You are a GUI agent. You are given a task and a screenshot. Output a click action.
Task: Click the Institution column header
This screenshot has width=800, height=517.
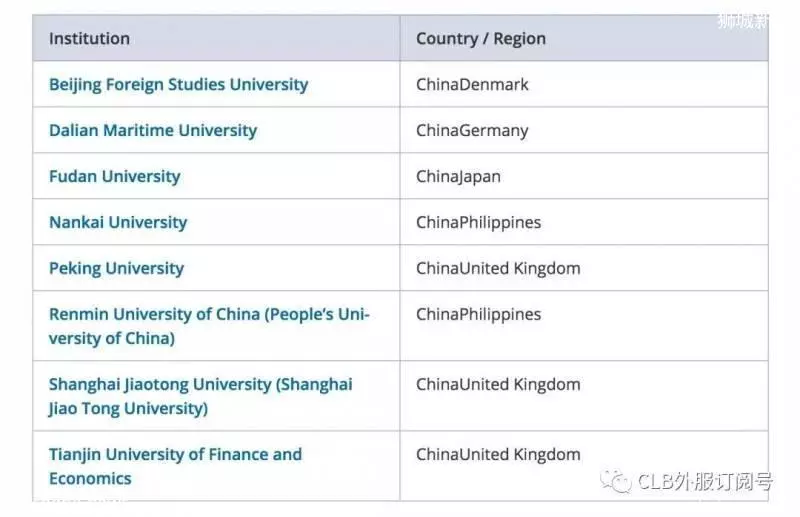tap(89, 39)
